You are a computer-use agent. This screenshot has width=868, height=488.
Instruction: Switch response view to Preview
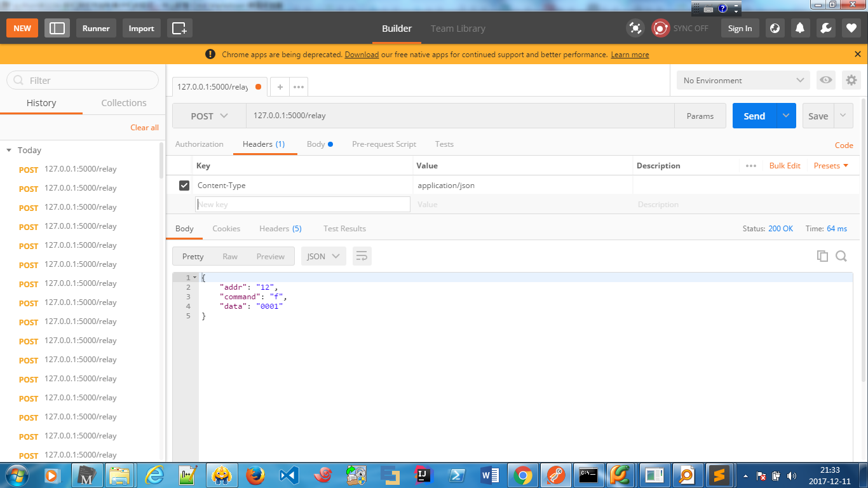271,257
